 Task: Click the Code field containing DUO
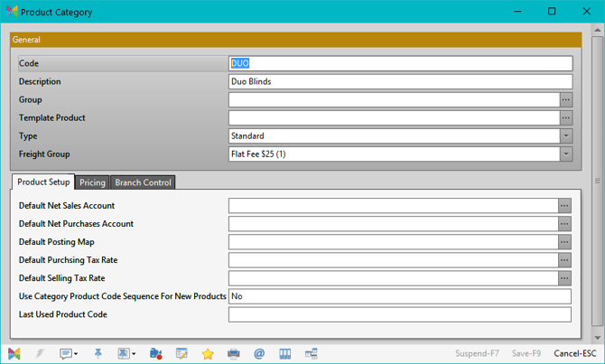click(401, 63)
